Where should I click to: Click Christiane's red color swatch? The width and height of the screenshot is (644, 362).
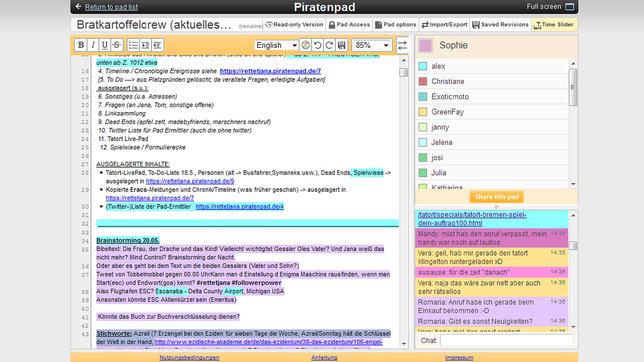tap(423, 81)
